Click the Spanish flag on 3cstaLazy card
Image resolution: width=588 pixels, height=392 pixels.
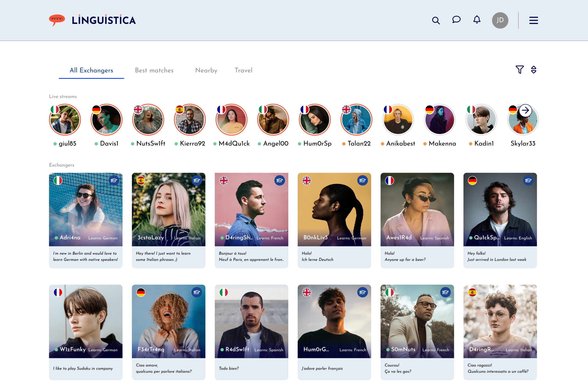tap(141, 180)
